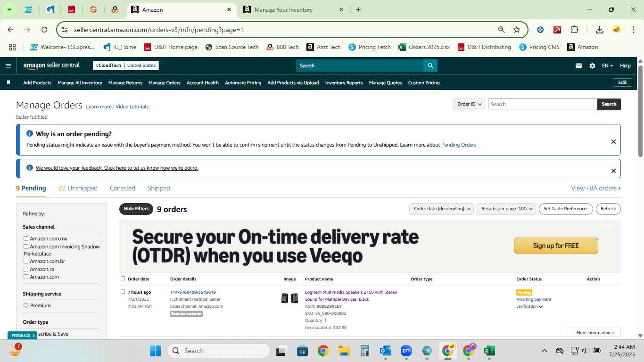Screen dimensions: 644x362
Task: Open the Seller Central hamburger menu
Action: (8, 66)
